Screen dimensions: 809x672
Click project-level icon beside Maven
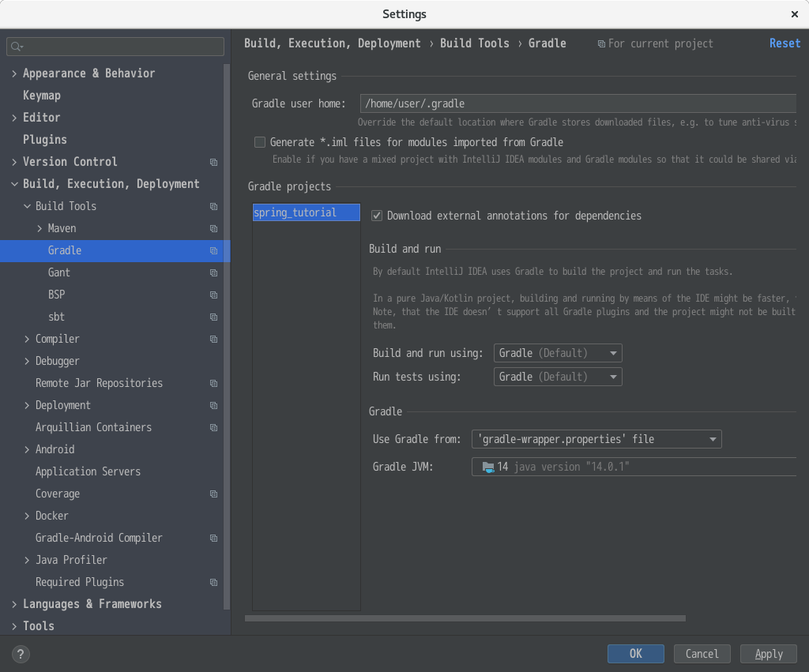click(x=213, y=228)
